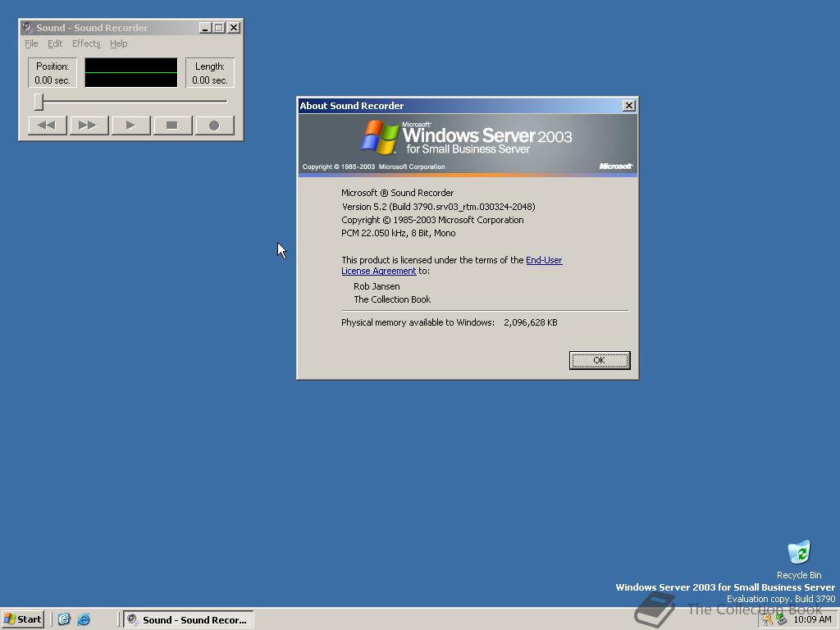840x630 pixels.
Task: Click the Record button in Sound Recorder
Action: 214,126
